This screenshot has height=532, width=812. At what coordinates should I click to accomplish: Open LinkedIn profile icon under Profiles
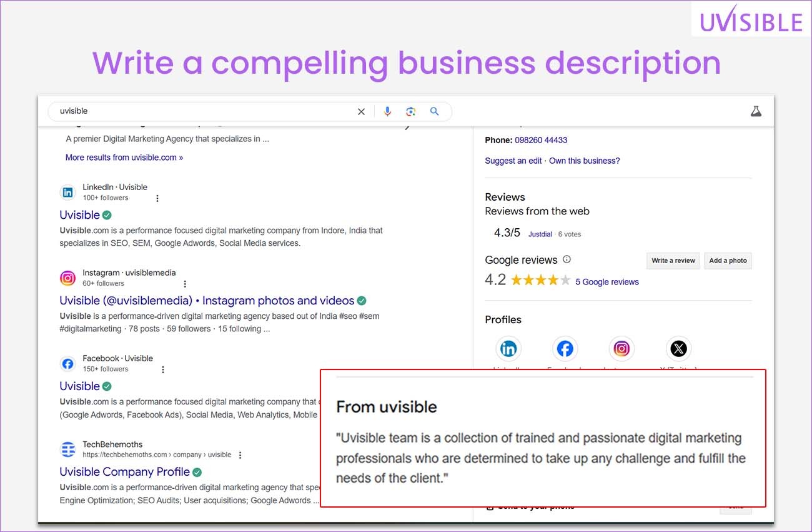pos(508,349)
